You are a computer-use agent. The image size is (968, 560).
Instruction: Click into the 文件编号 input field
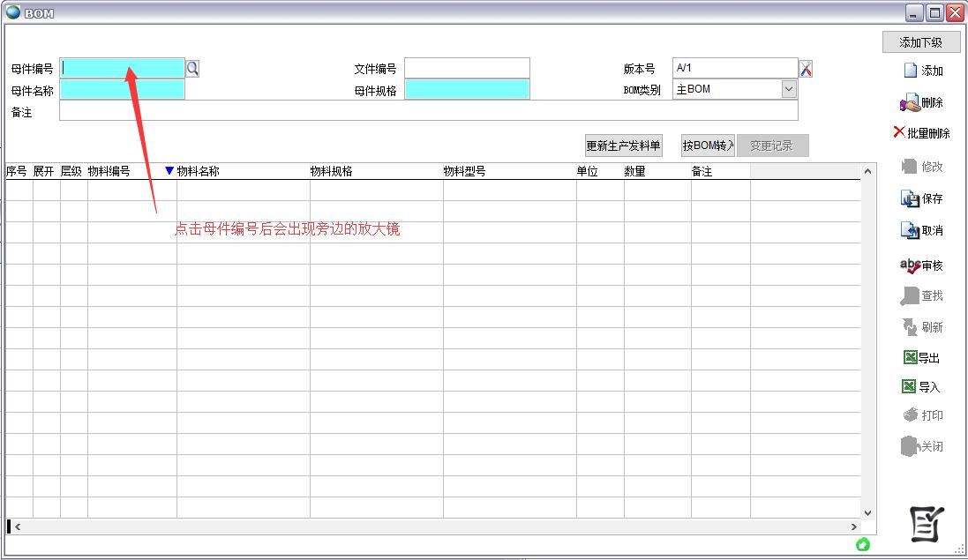(x=467, y=69)
